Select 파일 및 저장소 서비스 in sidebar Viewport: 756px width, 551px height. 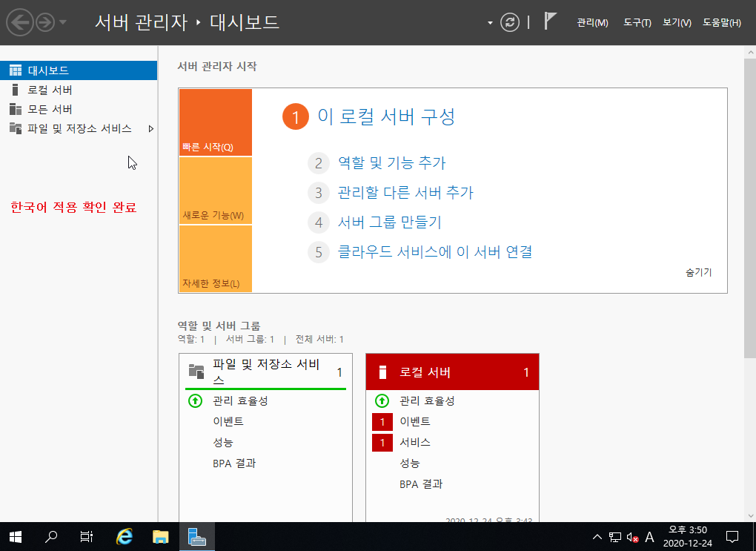[79, 128]
